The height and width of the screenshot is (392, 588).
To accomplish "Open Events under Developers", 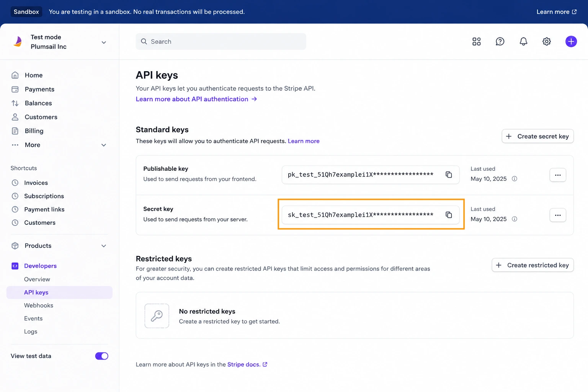I will coord(33,318).
